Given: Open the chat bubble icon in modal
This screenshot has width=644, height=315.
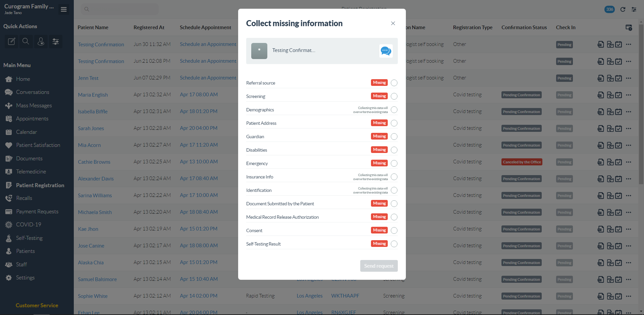Looking at the screenshot, I should [x=386, y=51].
